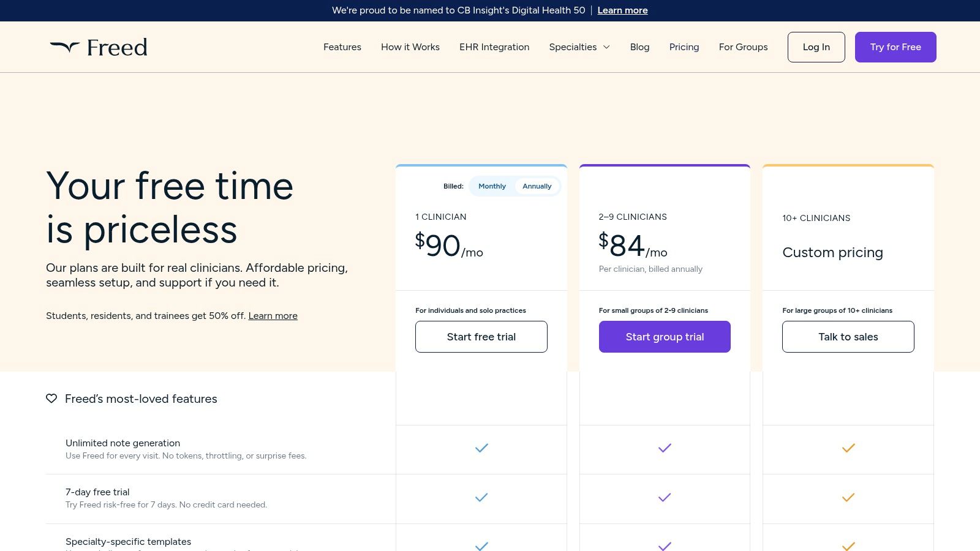Viewport: 980px width, 551px height.
Task: Switch billing to Monthly
Action: pos(492,186)
